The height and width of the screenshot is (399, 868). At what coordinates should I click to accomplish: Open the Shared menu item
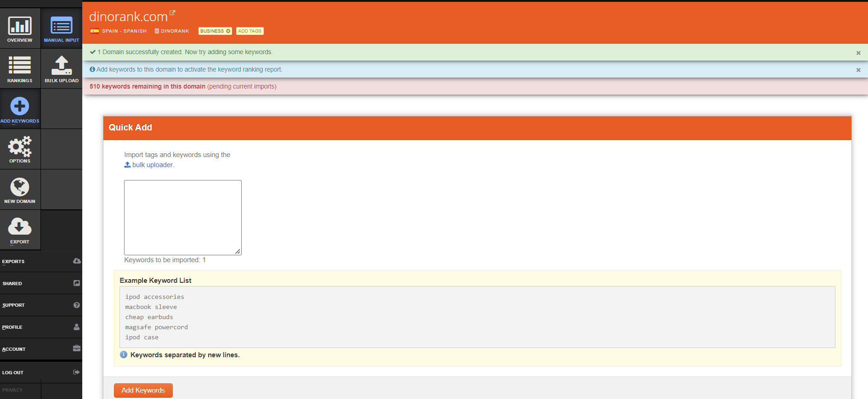coord(41,283)
